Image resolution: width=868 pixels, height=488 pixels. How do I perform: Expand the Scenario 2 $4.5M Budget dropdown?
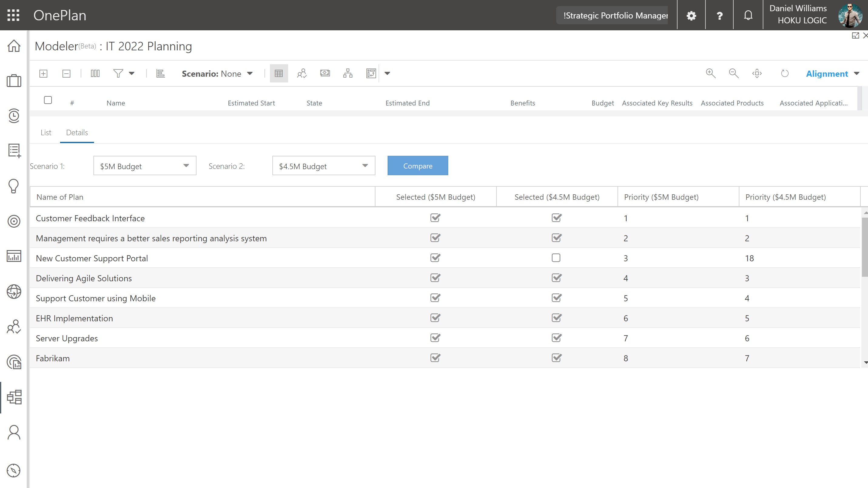pyautogui.click(x=324, y=166)
